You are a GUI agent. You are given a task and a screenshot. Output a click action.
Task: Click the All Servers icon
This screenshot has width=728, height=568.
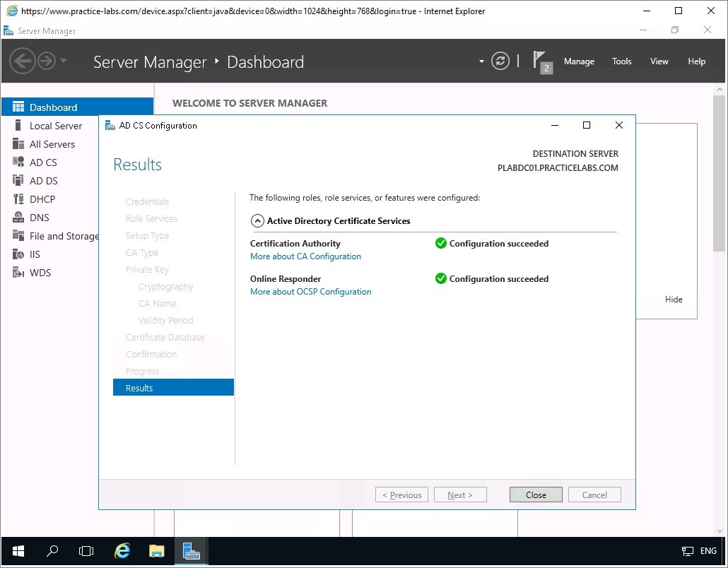coord(18,144)
